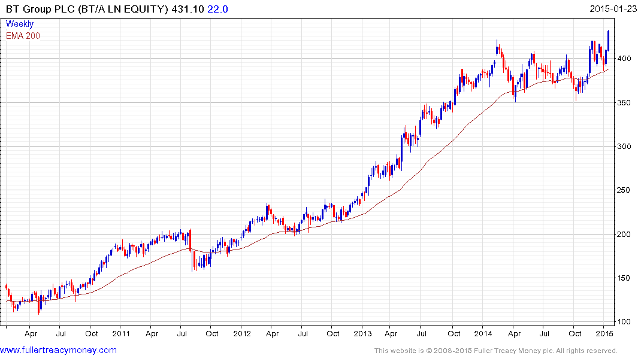Click the blue price change value 22.0

point(217,8)
